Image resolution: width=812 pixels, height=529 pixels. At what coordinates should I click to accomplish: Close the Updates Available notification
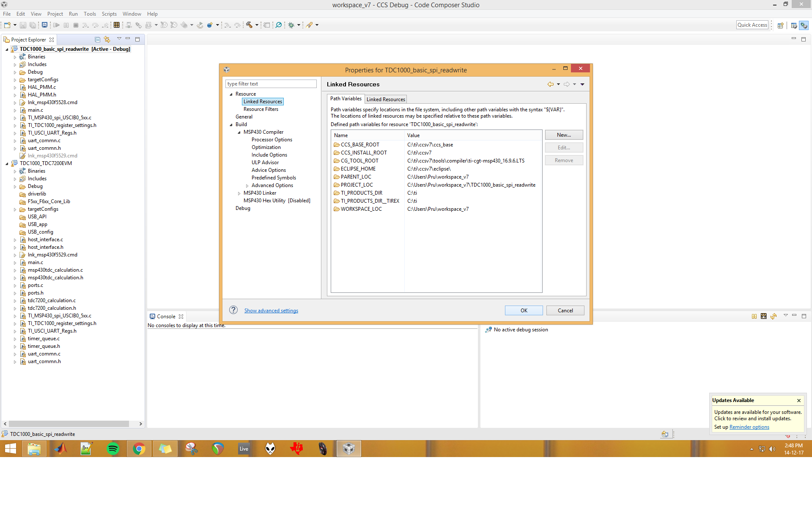click(x=799, y=400)
